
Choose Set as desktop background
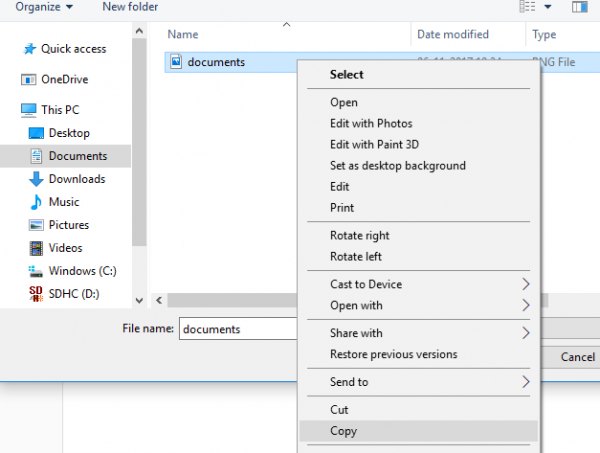[x=398, y=165]
